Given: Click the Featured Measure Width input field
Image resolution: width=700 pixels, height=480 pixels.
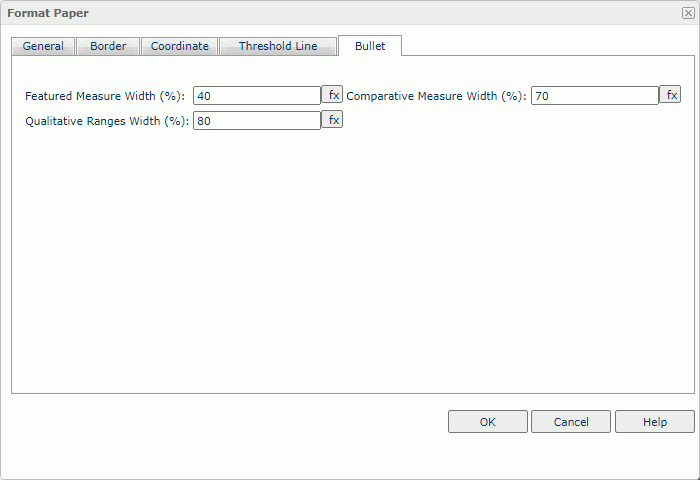Looking at the screenshot, I should 256,96.
